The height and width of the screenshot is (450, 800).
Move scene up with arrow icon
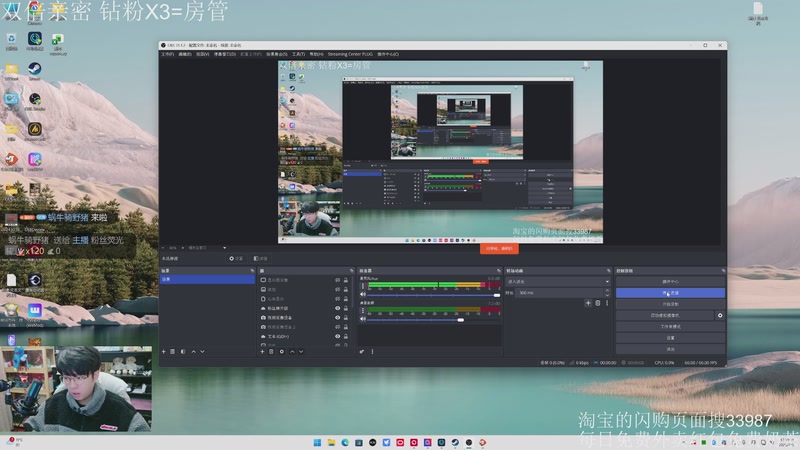click(193, 352)
